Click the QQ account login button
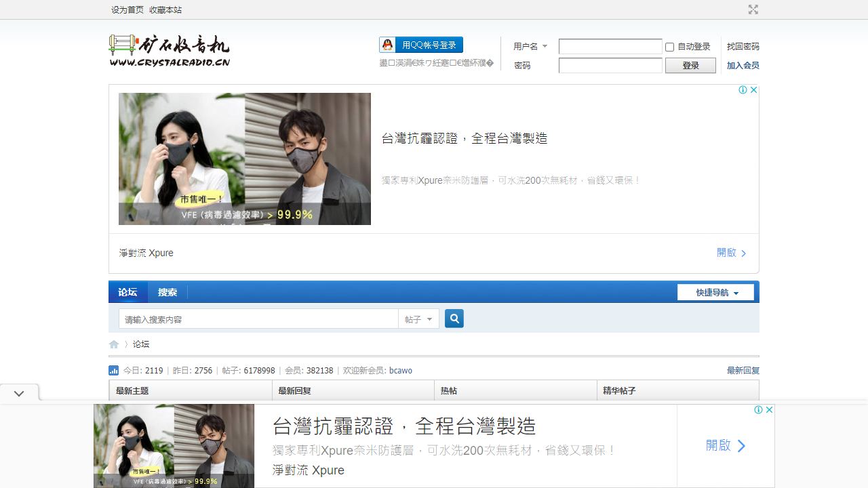Screen dimensions: 868x488 421,45
